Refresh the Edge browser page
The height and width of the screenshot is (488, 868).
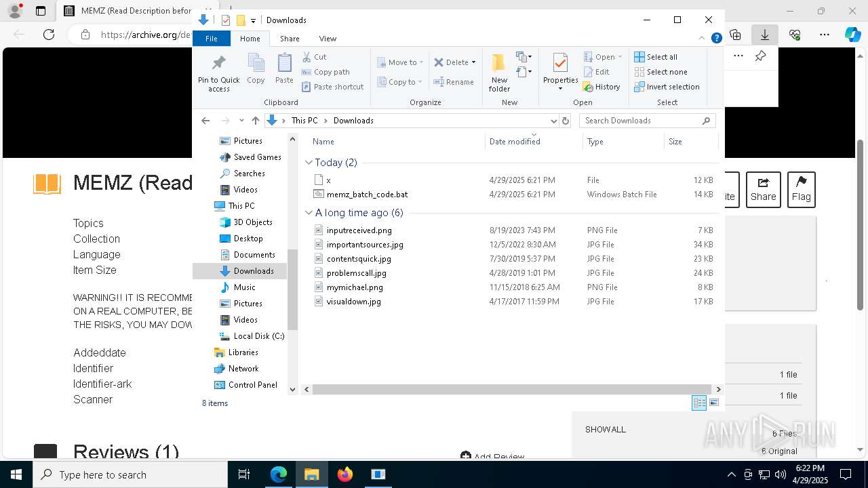[49, 35]
